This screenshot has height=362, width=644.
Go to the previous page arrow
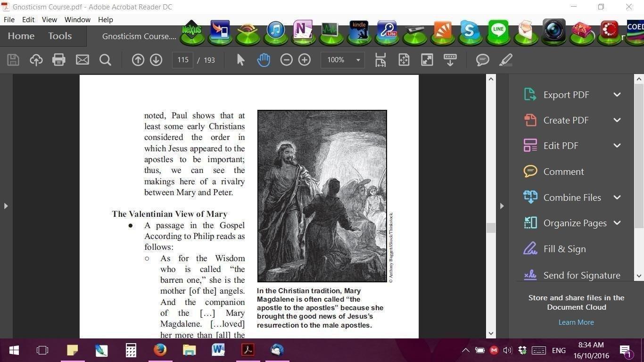point(138,60)
